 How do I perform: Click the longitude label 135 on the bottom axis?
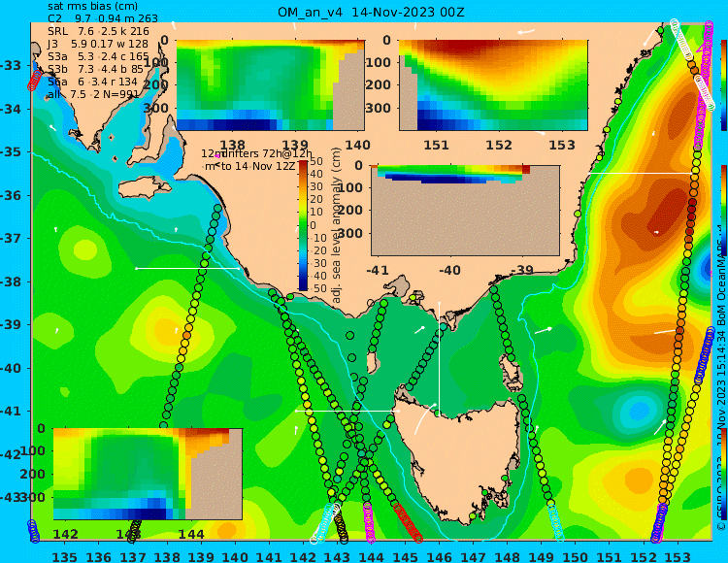coord(64,556)
